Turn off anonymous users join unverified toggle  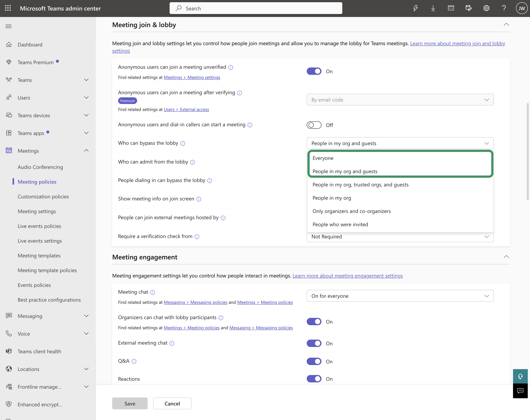[x=314, y=71]
